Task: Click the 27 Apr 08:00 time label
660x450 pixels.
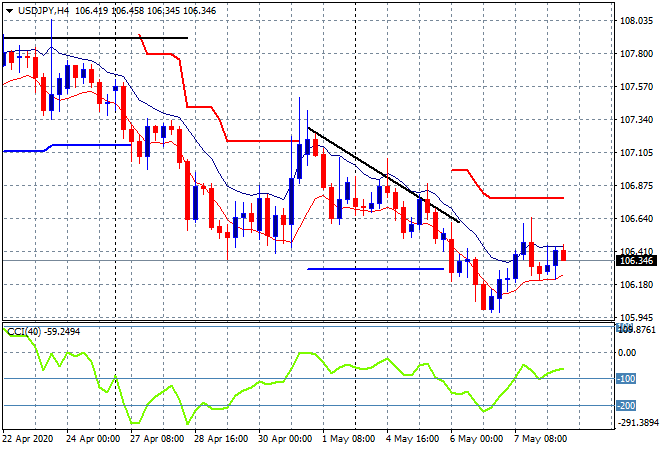Action: tap(157, 439)
